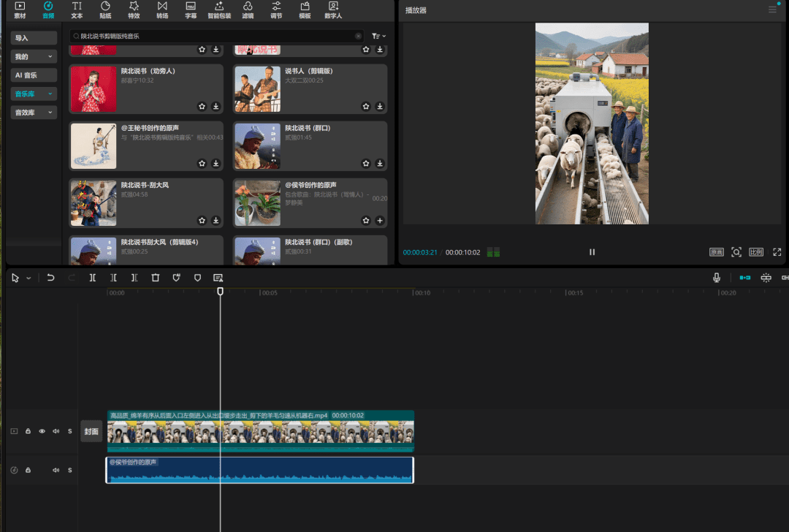
Task: Pause the video preview
Action: [x=592, y=252]
